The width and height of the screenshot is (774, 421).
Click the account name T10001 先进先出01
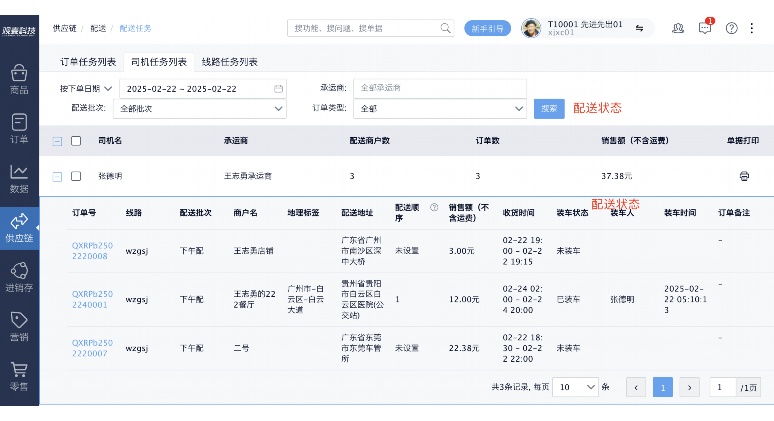(585, 24)
